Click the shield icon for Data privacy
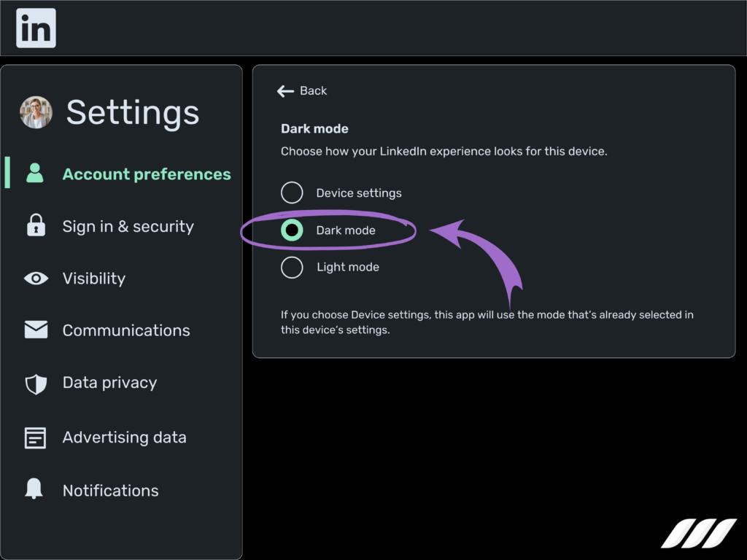 click(35, 382)
